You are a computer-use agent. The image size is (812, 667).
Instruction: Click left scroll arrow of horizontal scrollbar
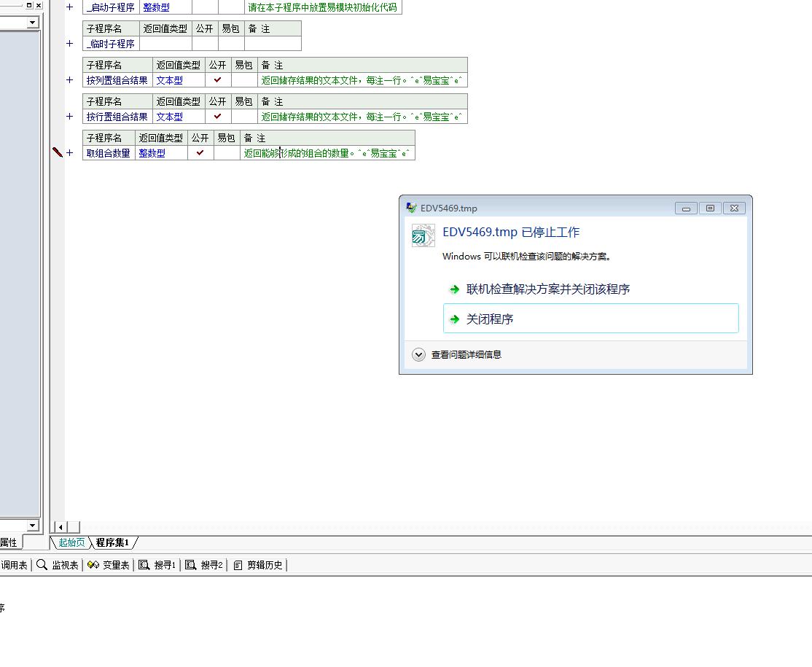(x=60, y=527)
